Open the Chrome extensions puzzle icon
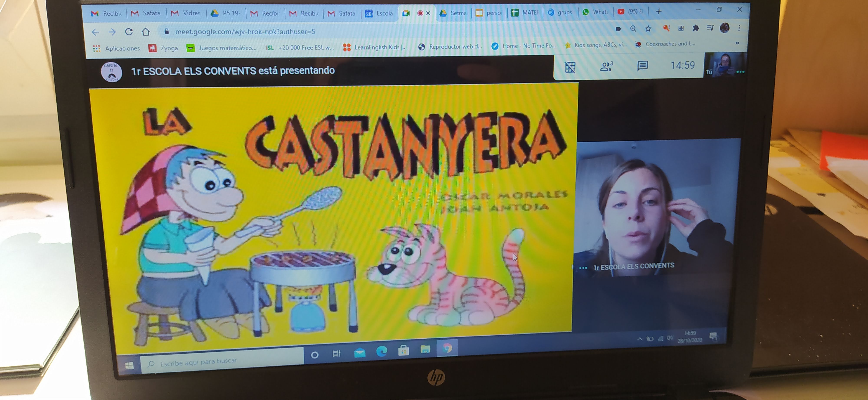 [695, 28]
